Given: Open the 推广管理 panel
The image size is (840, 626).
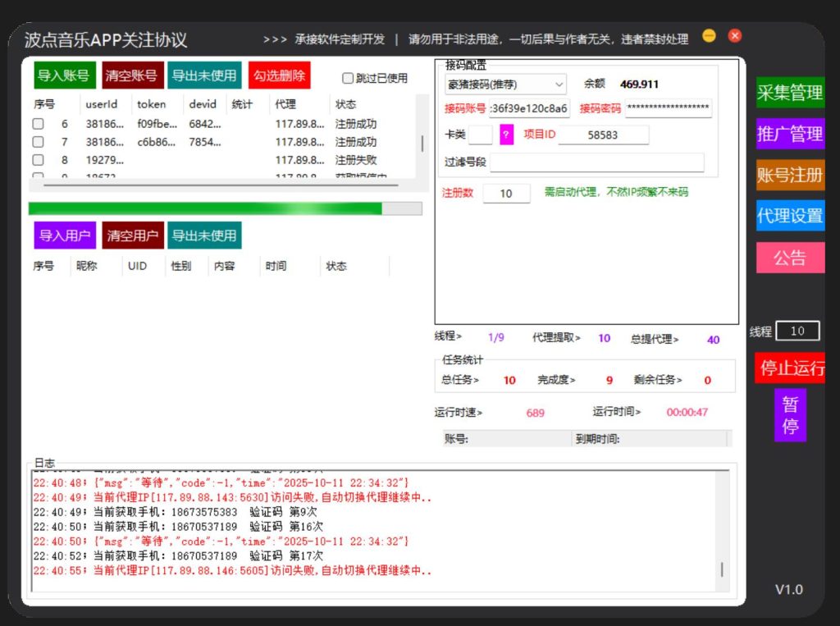Looking at the screenshot, I should point(790,134).
